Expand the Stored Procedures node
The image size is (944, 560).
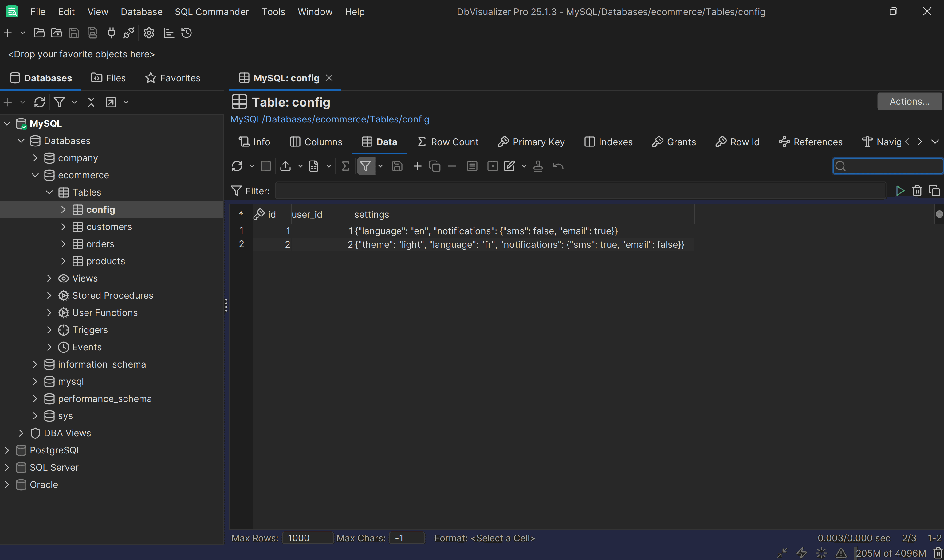[x=49, y=295]
